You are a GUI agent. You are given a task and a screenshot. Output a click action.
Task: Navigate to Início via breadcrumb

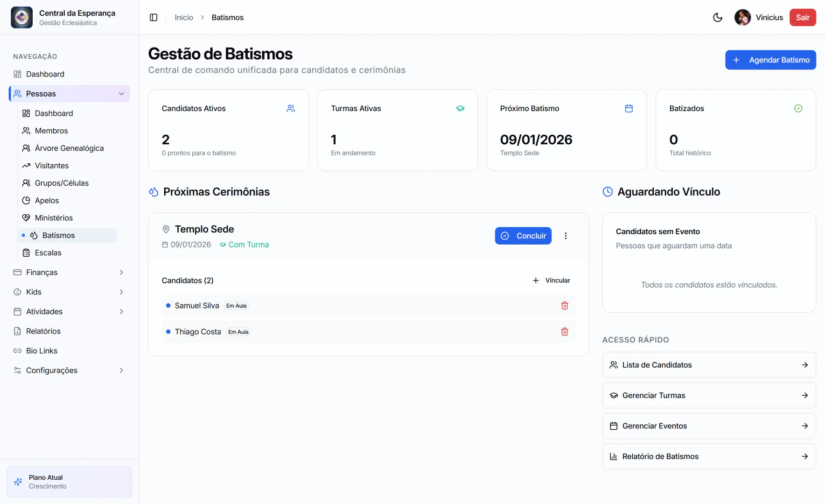pos(183,17)
